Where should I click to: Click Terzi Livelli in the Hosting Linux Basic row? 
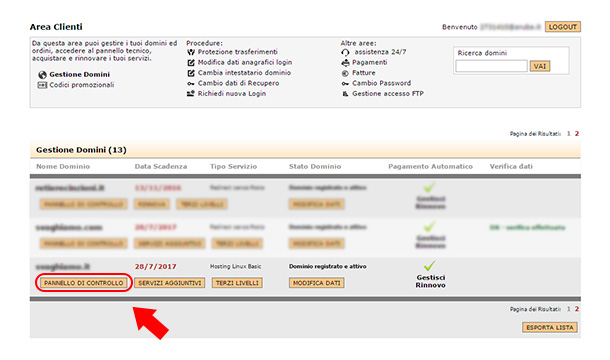tap(237, 283)
